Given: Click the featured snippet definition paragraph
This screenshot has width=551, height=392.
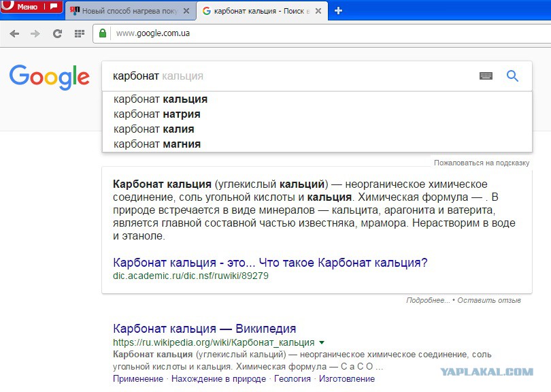Looking at the screenshot, I should point(314,210).
